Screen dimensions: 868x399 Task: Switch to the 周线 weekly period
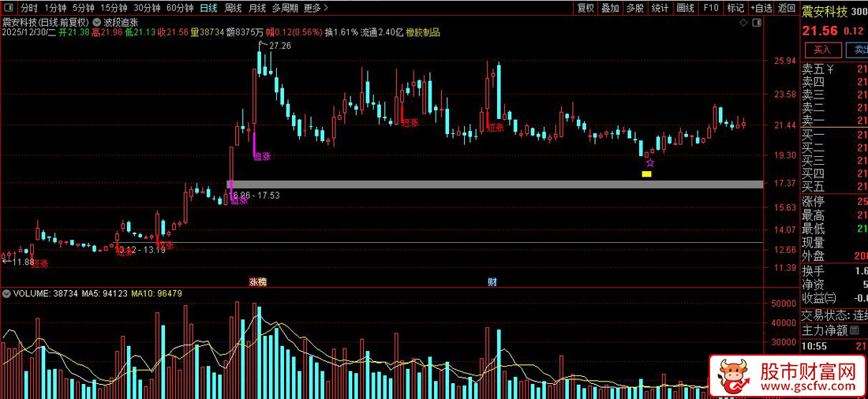click(233, 8)
